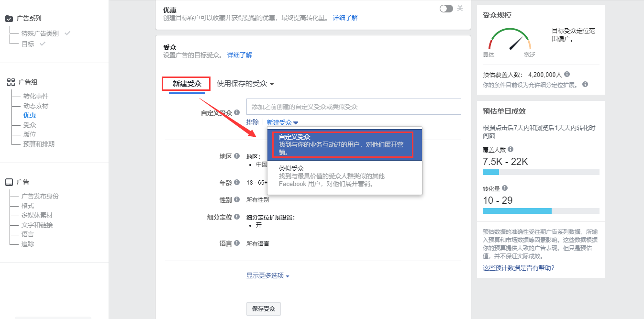This screenshot has height=319, width=644.
Task: Click the info icon next to 地区
Action: [x=237, y=156]
